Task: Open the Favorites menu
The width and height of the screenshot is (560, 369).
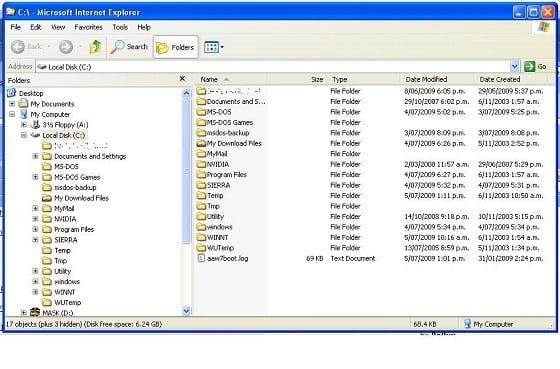Action: pos(88,27)
